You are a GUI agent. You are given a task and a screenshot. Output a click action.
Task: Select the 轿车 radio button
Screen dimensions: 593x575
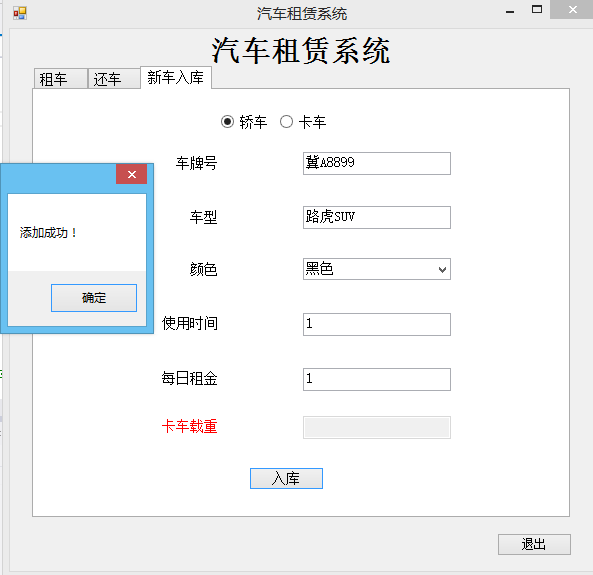pyautogui.click(x=244, y=122)
